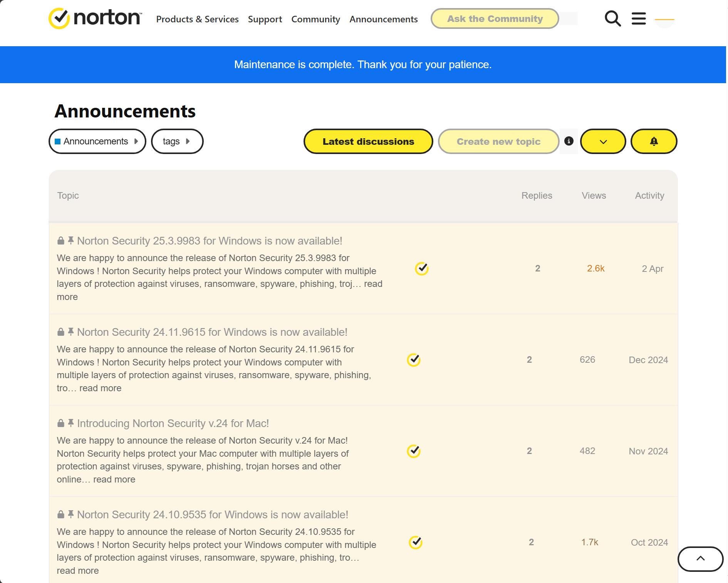Click the '2 Apr' activity date
Screen dimensions: 728x583
click(653, 269)
